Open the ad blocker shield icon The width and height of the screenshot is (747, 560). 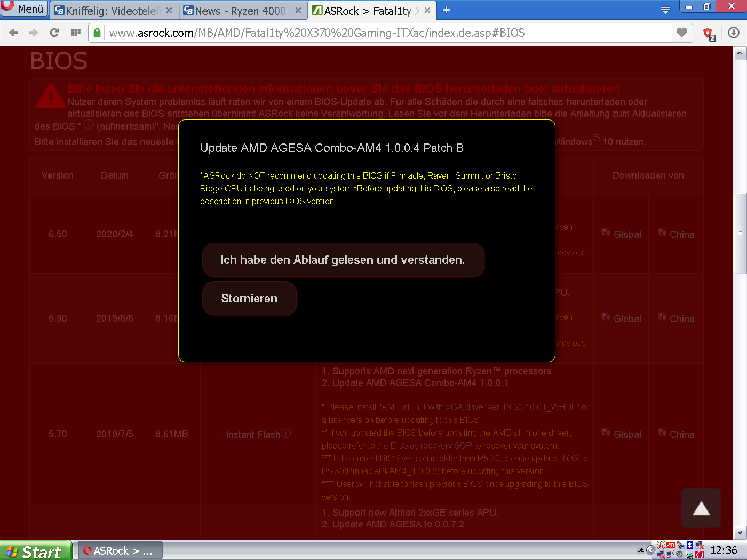[709, 34]
